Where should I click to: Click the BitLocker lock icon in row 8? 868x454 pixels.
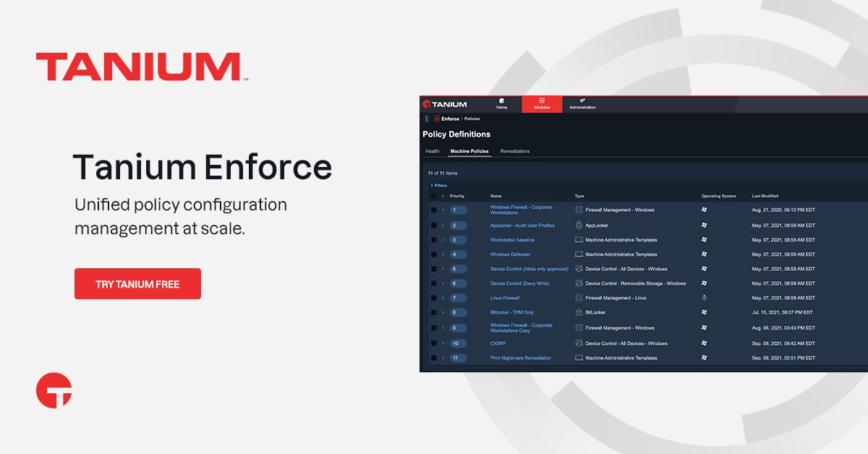[x=579, y=312]
